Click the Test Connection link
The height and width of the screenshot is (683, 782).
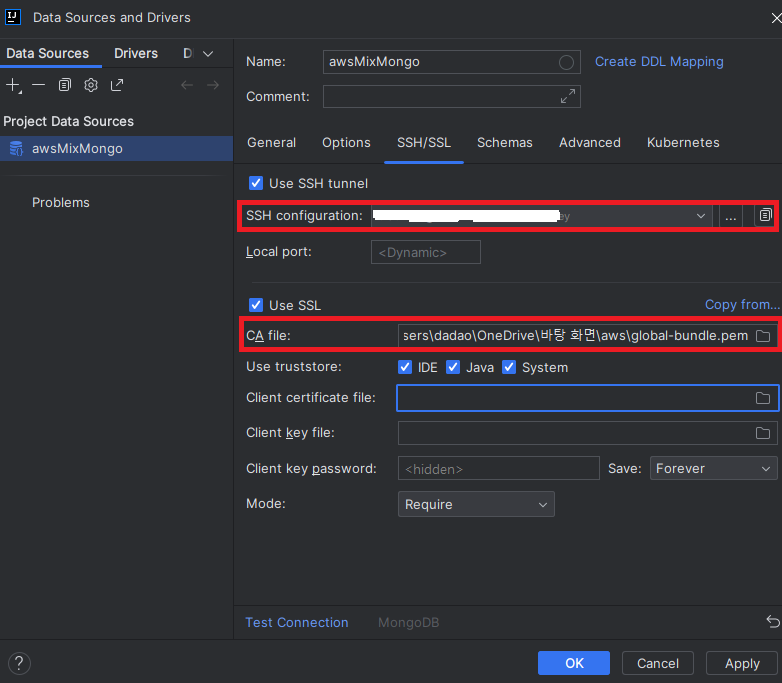point(297,622)
